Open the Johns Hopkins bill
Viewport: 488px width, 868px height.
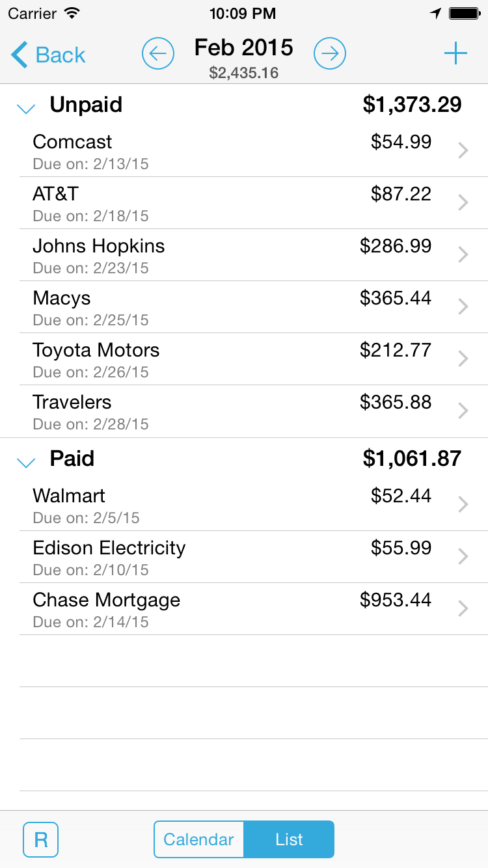(228, 255)
